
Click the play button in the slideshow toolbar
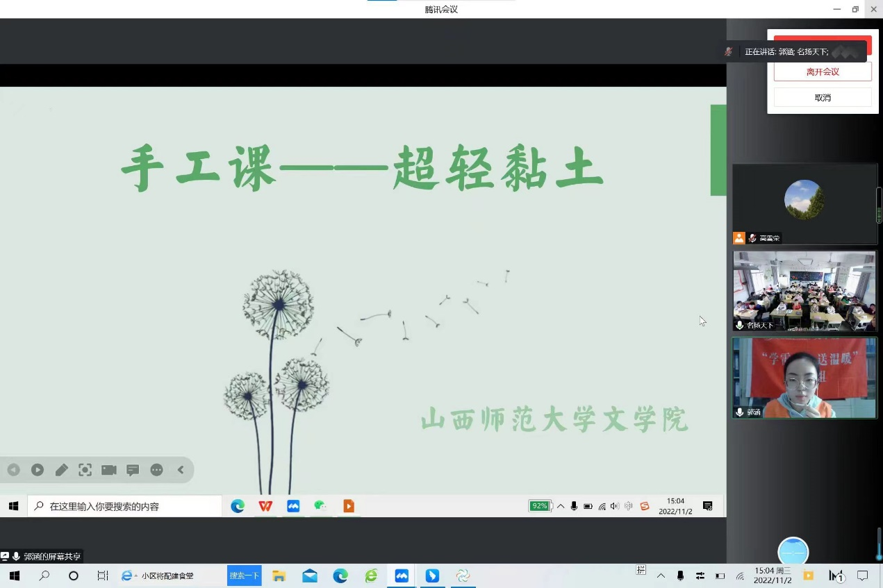[x=38, y=470]
